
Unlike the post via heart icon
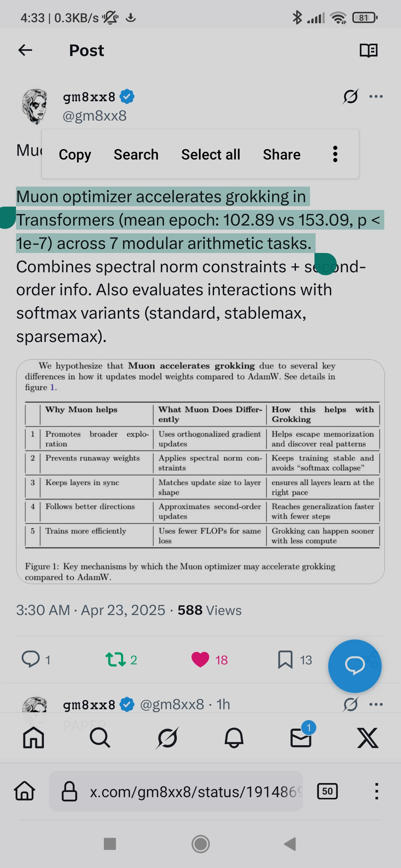(x=200, y=660)
